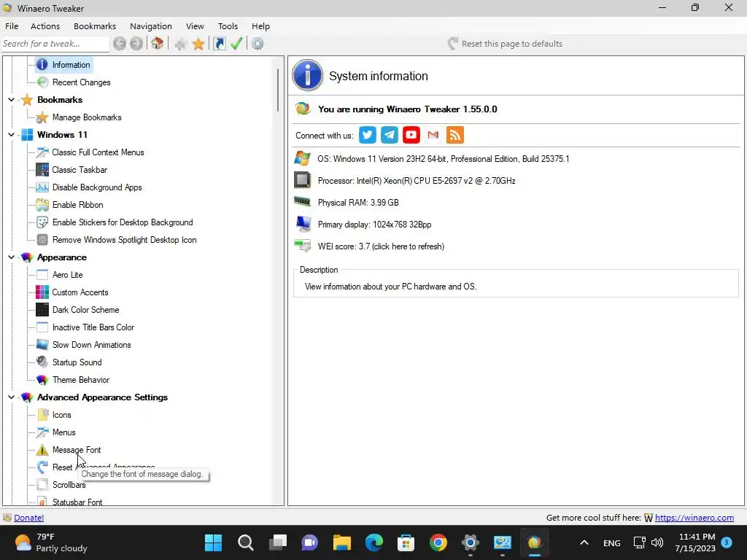Viewport: 747px width, 560px height.
Task: Select Menus under Advanced Appearance Settings
Action: pos(64,432)
